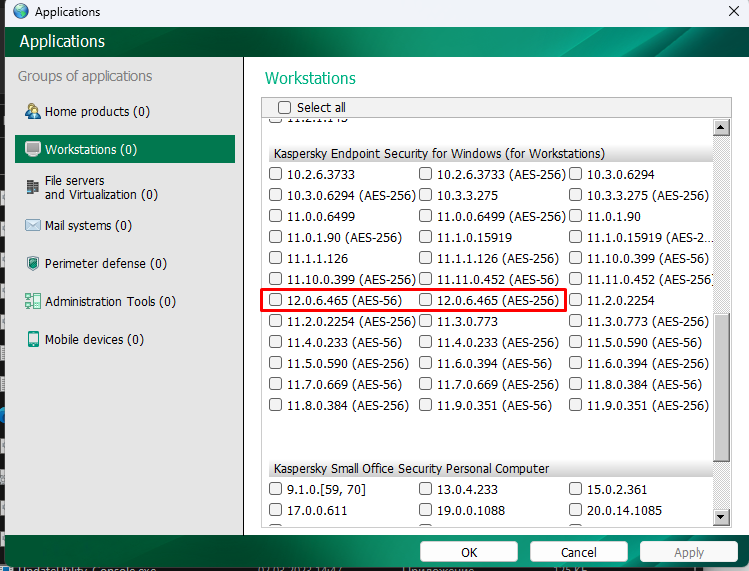749x571 pixels.
Task: Confirm selection with OK button
Action: (469, 552)
